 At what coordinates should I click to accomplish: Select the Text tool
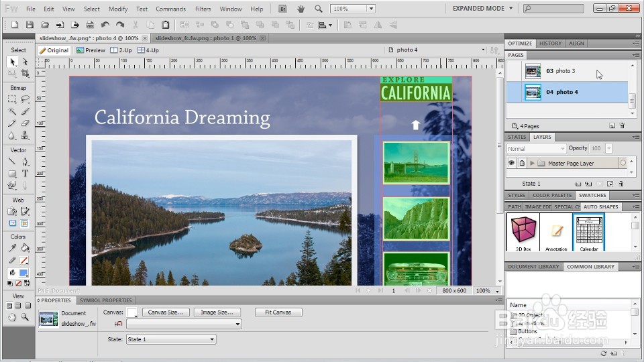tap(25, 174)
